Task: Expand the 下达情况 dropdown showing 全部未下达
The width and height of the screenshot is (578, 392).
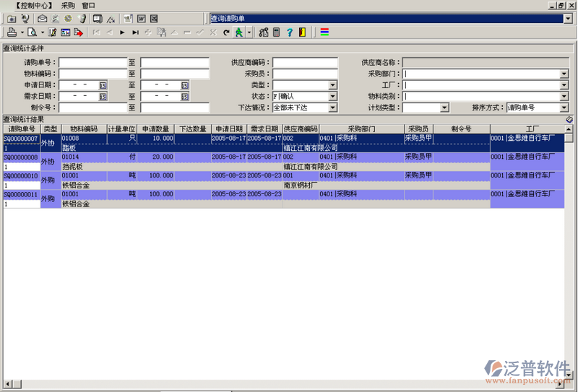Action: tap(333, 108)
